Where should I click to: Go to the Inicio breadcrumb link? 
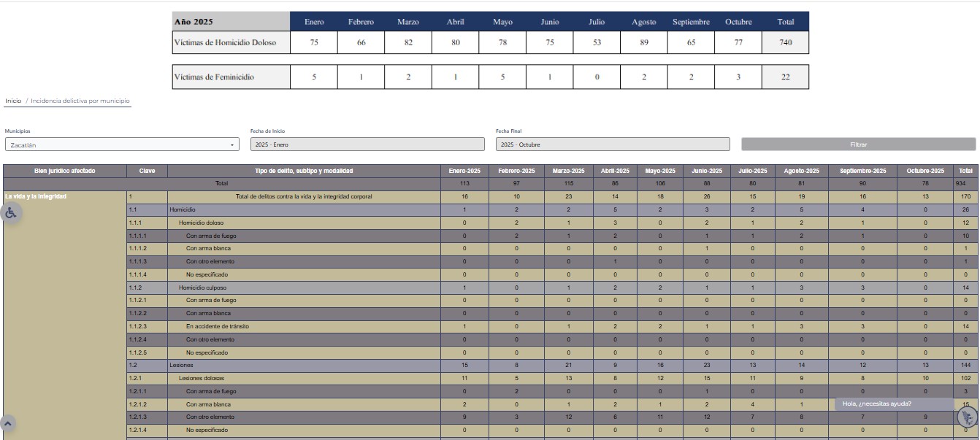[x=13, y=101]
